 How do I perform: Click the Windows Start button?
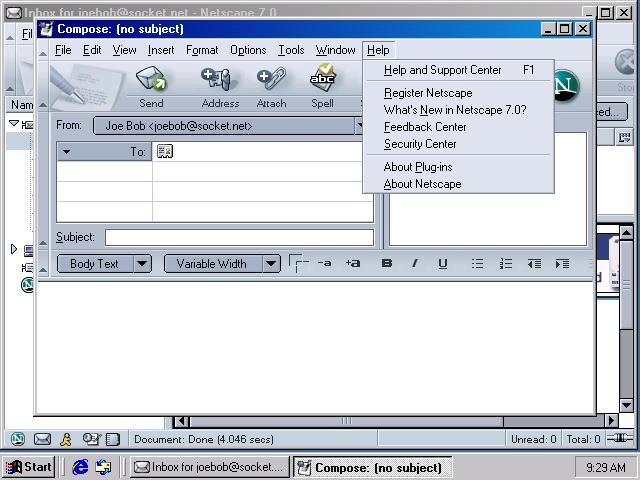[x=29, y=467]
